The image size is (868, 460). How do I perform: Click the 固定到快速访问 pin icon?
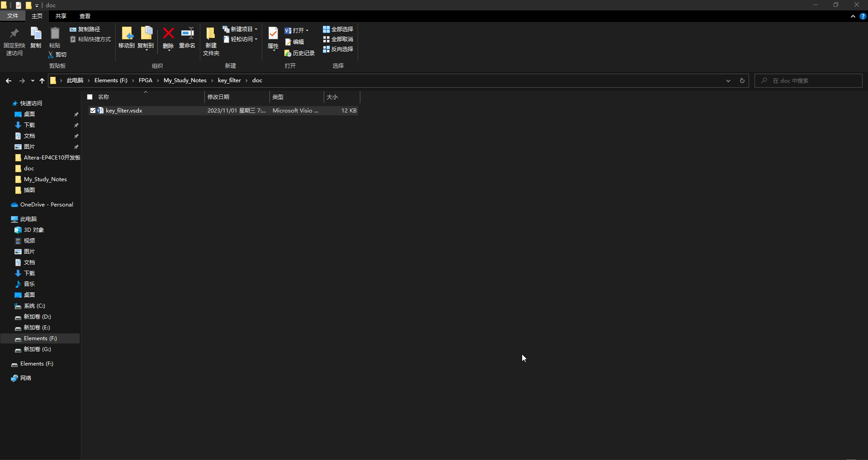14,33
